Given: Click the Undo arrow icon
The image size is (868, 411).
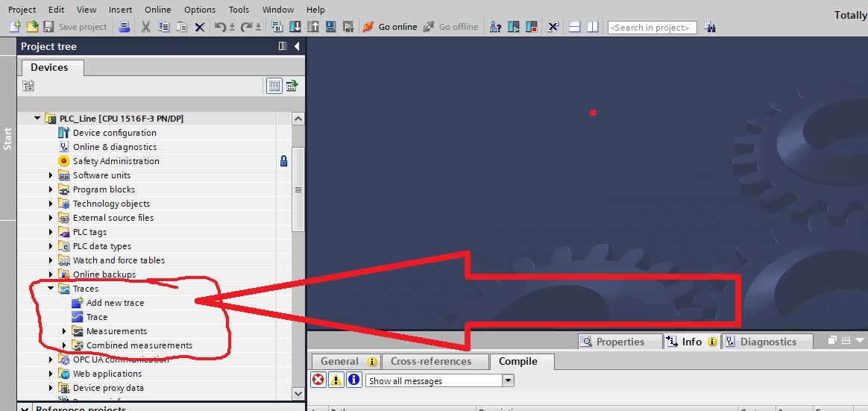Looking at the screenshot, I should point(220,27).
